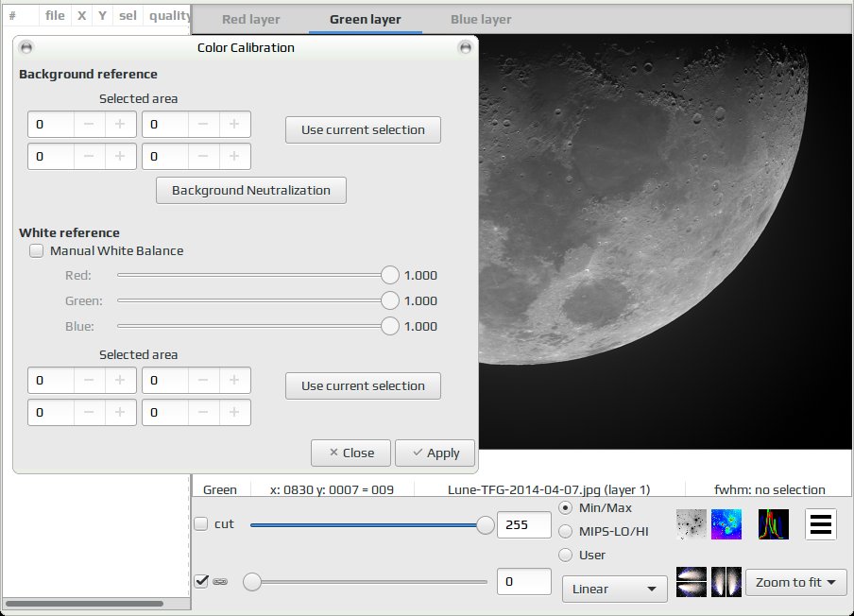The image size is (854, 616).
Task: Click Use current selection under Background reference
Action: [x=364, y=129]
